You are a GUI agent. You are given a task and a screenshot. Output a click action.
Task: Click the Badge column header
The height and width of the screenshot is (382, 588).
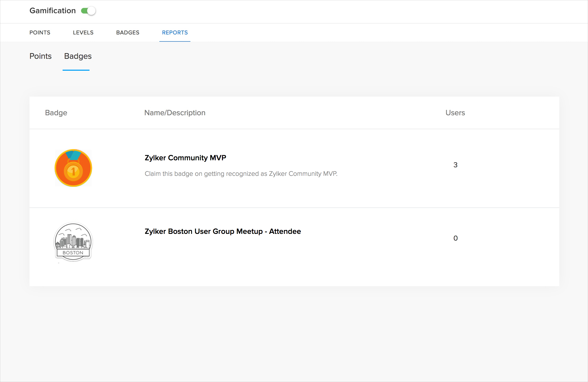coord(56,113)
